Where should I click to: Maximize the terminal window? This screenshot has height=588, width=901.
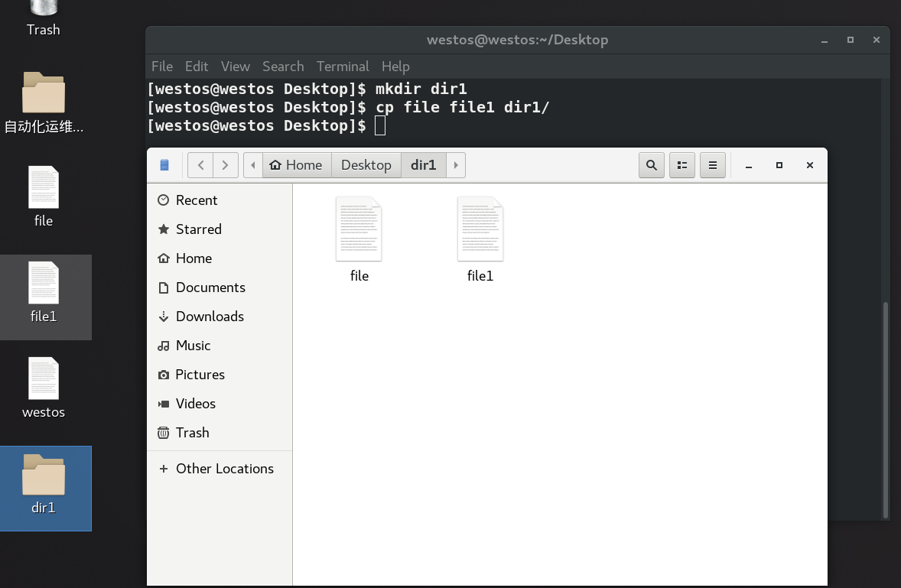pos(851,41)
